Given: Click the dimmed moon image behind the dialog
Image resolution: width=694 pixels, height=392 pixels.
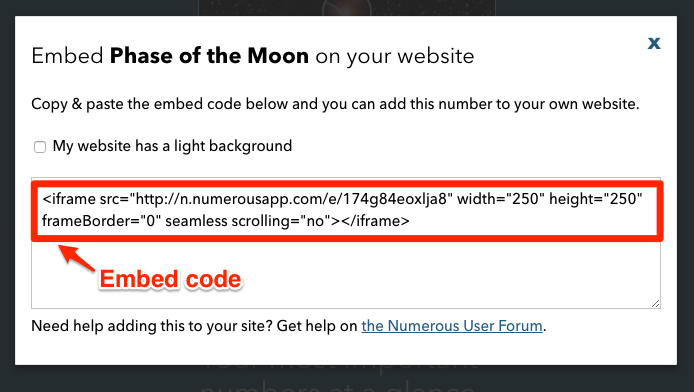Looking at the screenshot, I should click(x=347, y=8).
